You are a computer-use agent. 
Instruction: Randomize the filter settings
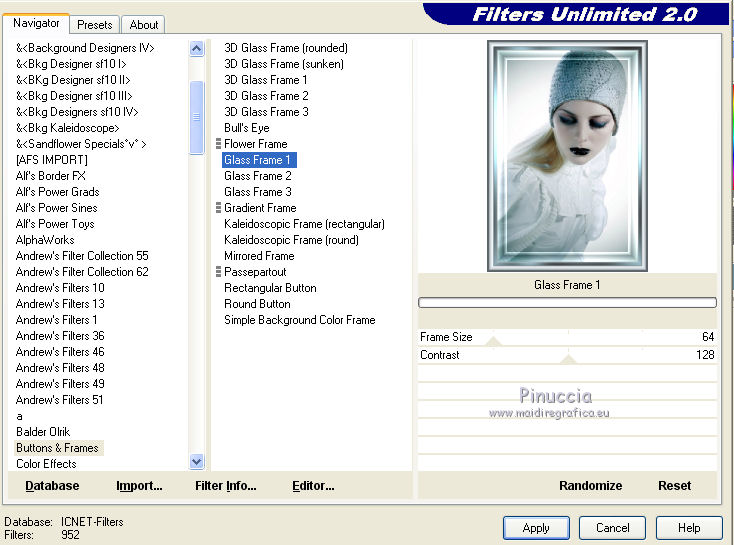(590, 486)
